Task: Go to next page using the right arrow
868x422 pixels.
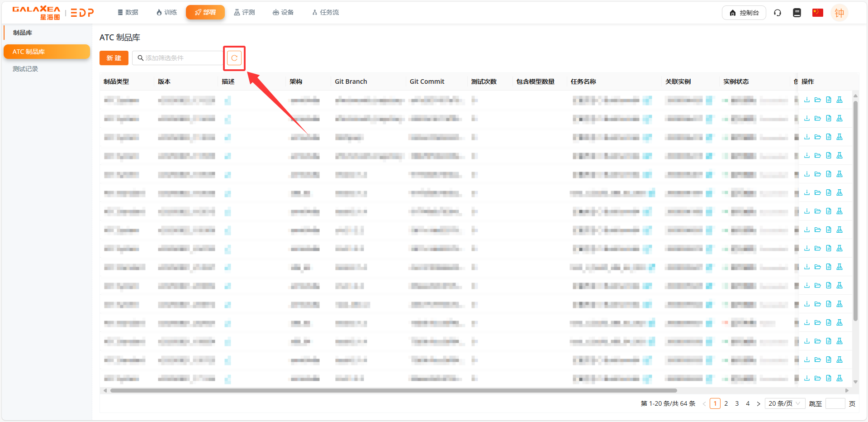Action: 759,403
